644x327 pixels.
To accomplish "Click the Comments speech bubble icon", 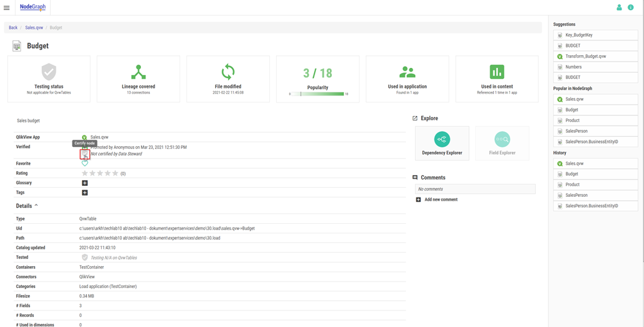I will [x=415, y=178].
